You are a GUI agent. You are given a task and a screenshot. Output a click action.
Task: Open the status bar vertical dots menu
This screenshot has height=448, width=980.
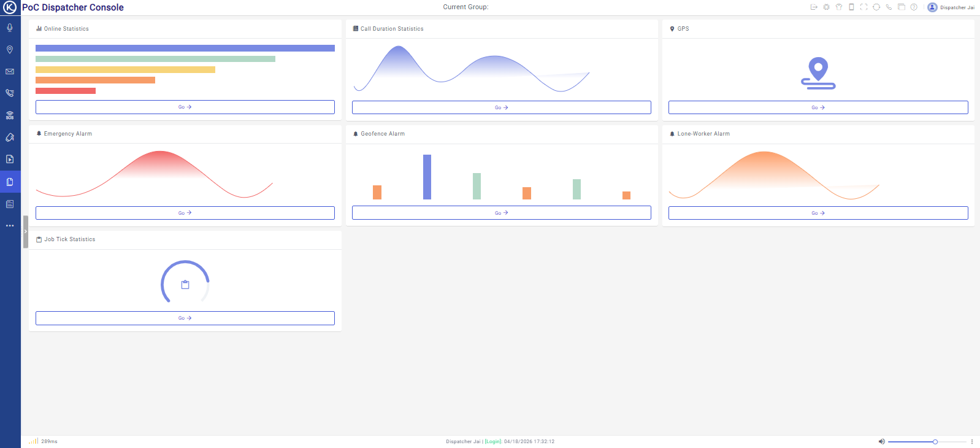coord(972,441)
